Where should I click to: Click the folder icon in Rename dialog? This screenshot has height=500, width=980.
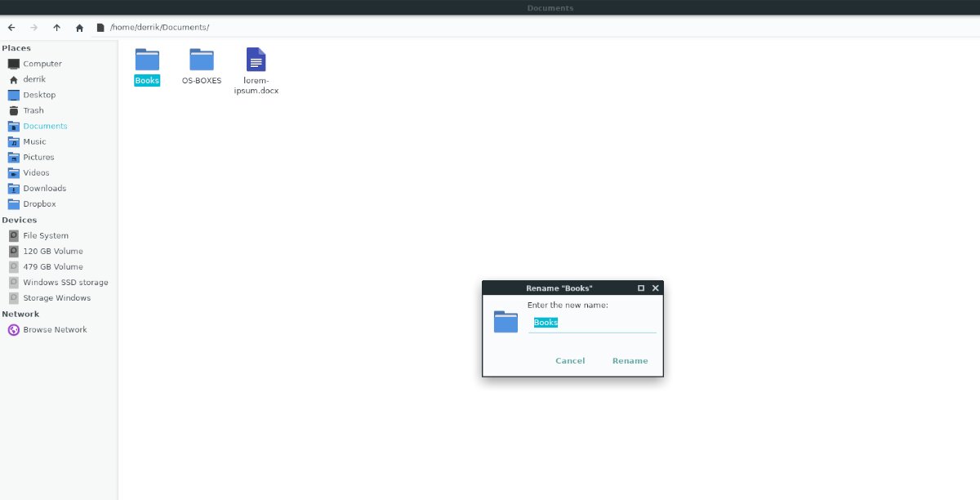tap(506, 322)
